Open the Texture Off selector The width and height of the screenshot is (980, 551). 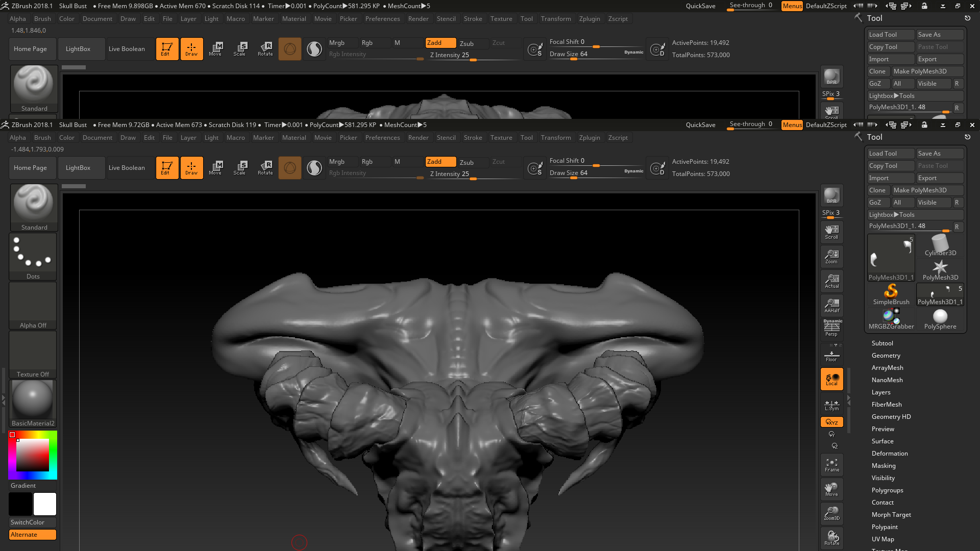(33, 355)
